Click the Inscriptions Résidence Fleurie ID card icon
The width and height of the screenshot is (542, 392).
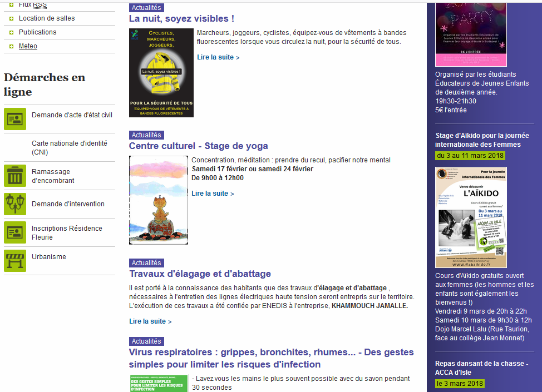tap(15, 232)
